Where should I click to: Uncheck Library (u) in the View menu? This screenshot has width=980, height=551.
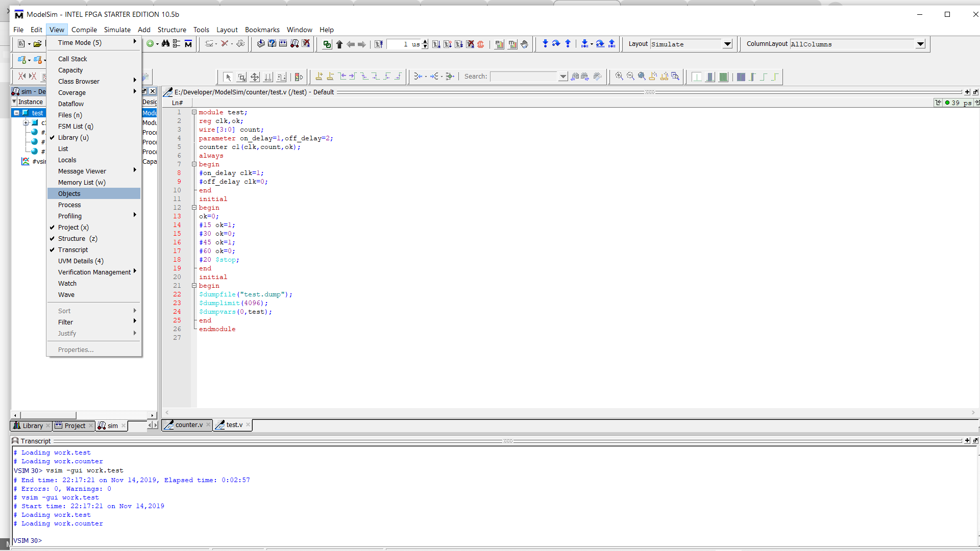73,137
